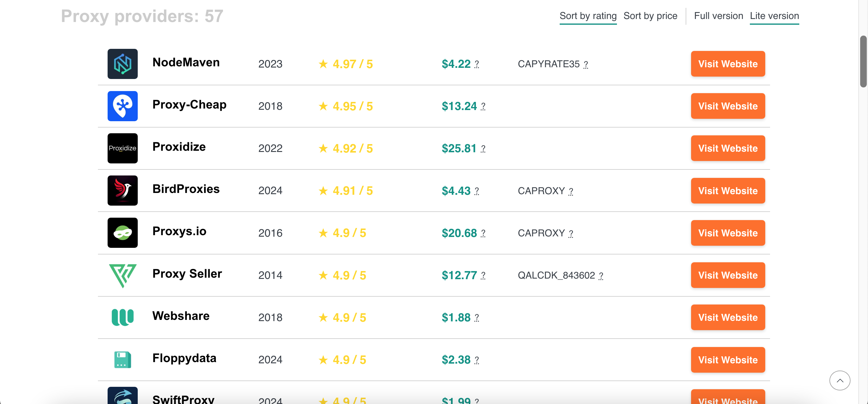Image resolution: width=868 pixels, height=404 pixels.
Task: Click the Webshare teal logo icon
Action: point(122,317)
